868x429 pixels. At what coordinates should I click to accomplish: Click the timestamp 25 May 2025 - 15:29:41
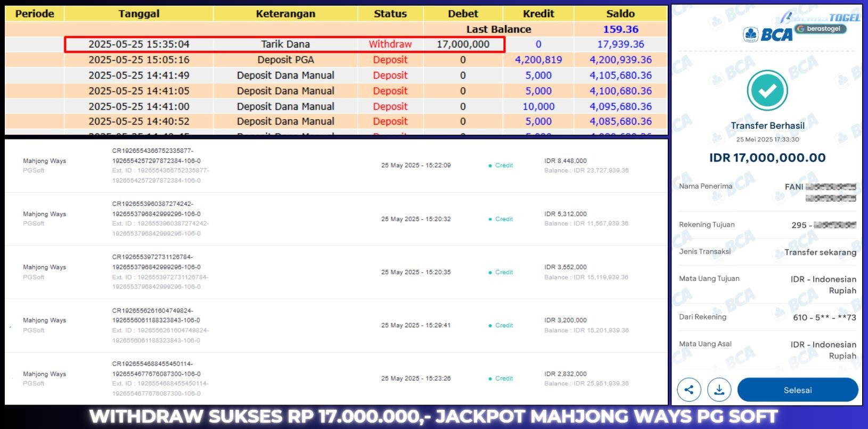point(416,325)
